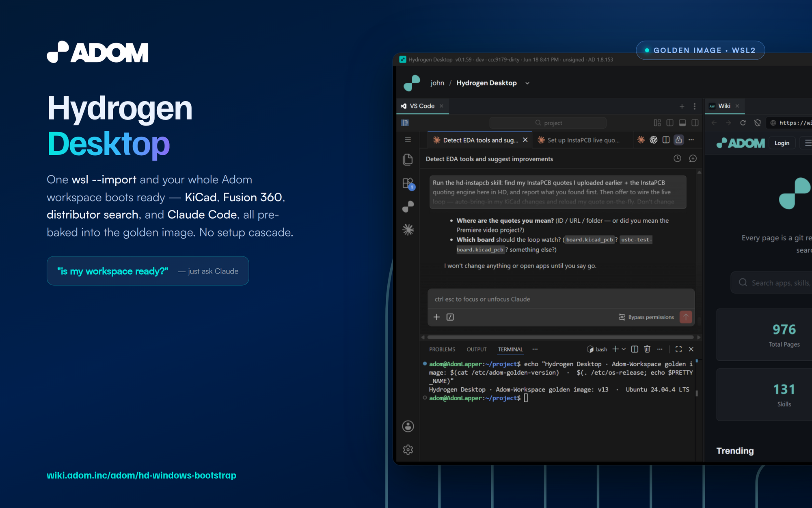Screen dimensions: 812x508
Task: Go back in the Wiki browser
Action: pyautogui.click(x=714, y=123)
